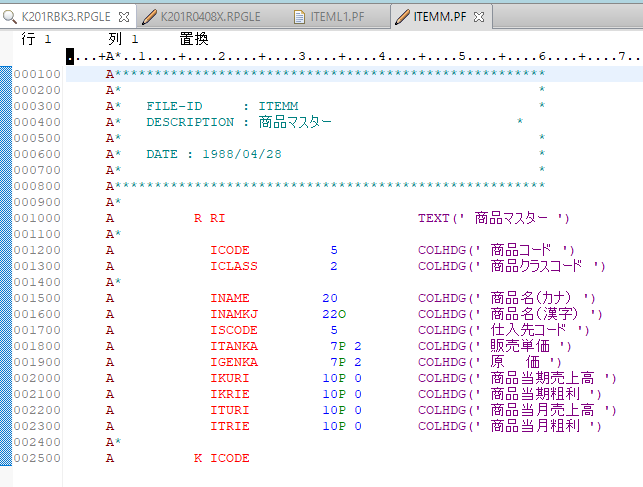The height and width of the screenshot is (487, 643).
Task: Click line number 001000
Action: click(37, 218)
